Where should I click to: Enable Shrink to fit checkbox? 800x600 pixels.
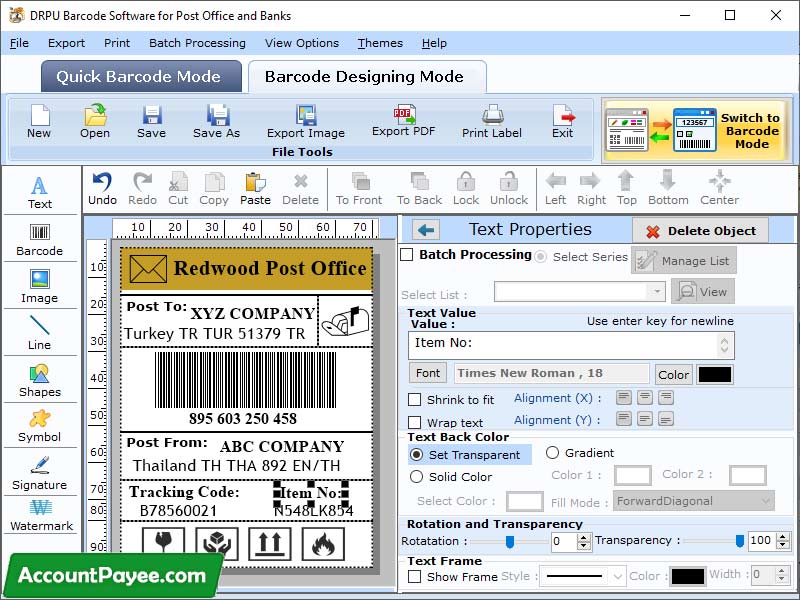[x=415, y=399]
